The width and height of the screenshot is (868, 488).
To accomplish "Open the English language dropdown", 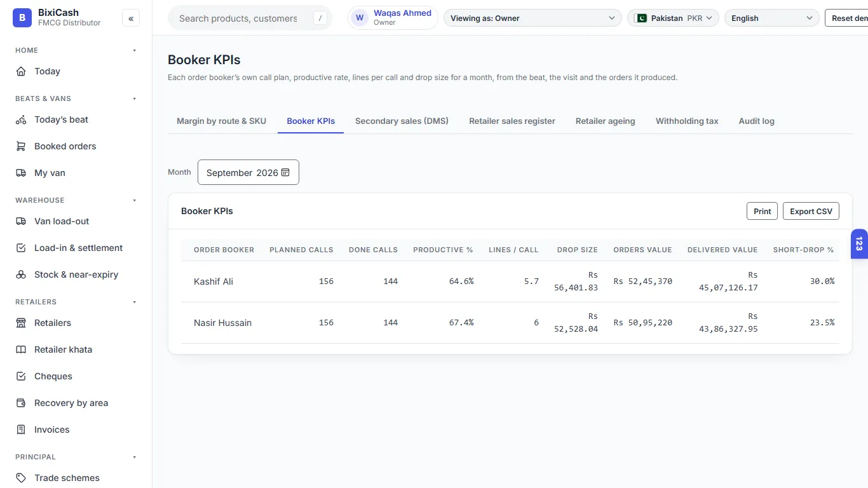I will 772,18.
